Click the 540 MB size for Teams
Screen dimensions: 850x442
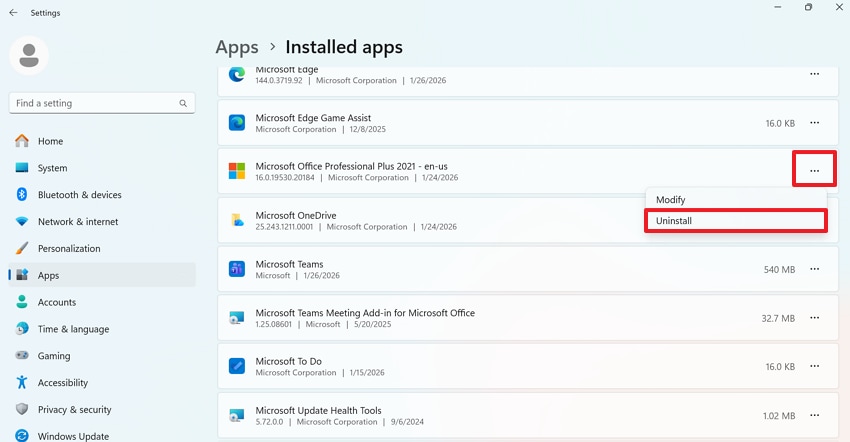click(779, 270)
